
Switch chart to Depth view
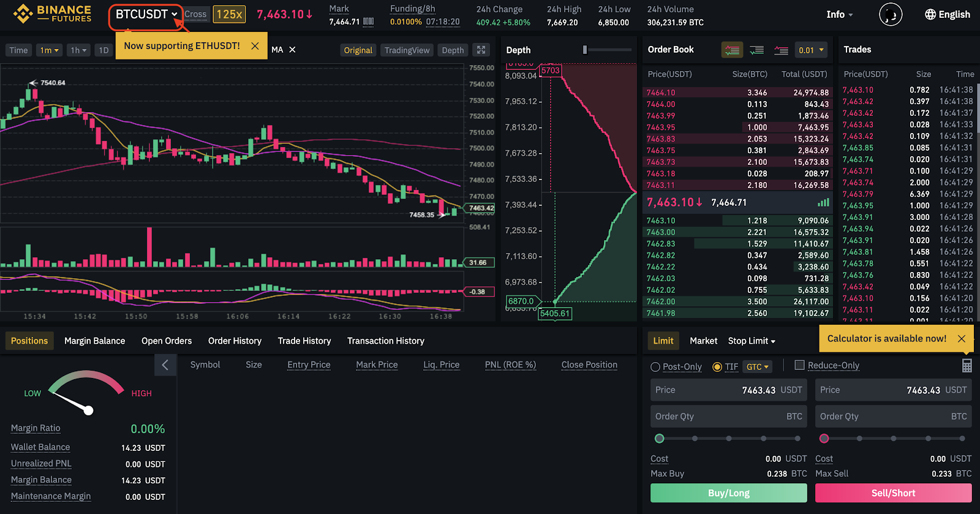453,50
